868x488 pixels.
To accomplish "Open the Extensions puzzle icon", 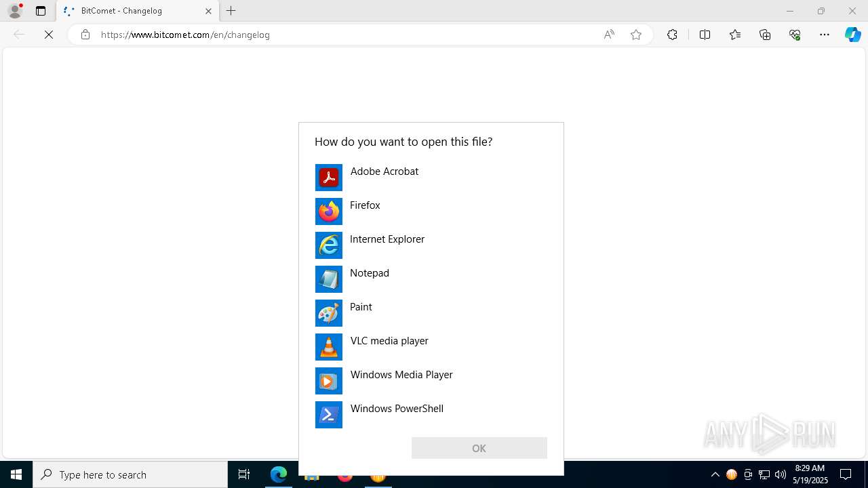I will coord(672,35).
